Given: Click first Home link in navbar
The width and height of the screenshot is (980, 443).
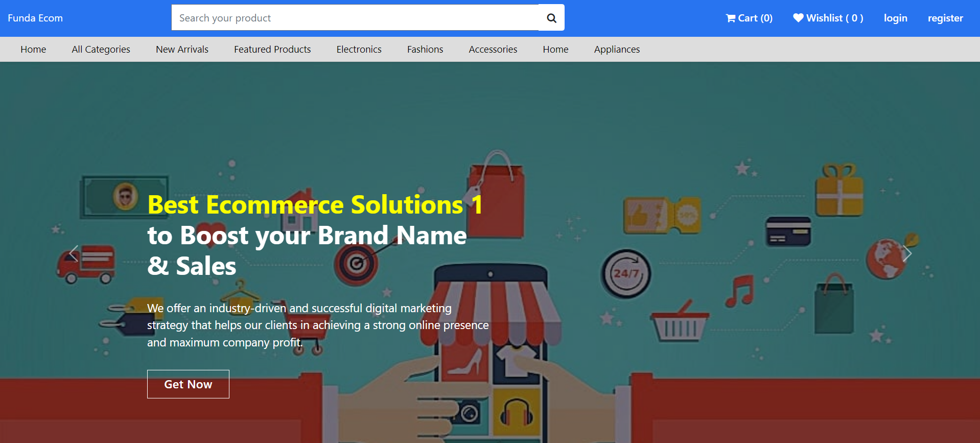Looking at the screenshot, I should point(33,49).
